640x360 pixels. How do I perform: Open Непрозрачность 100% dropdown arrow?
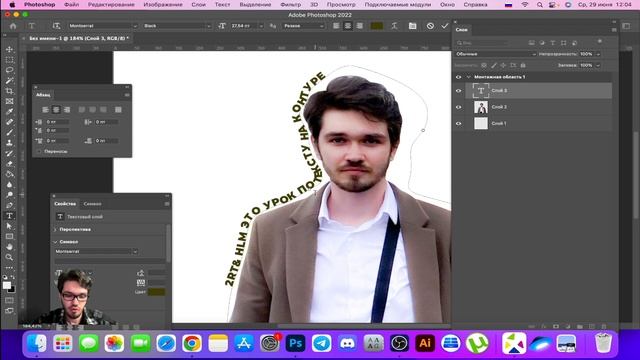click(598, 54)
